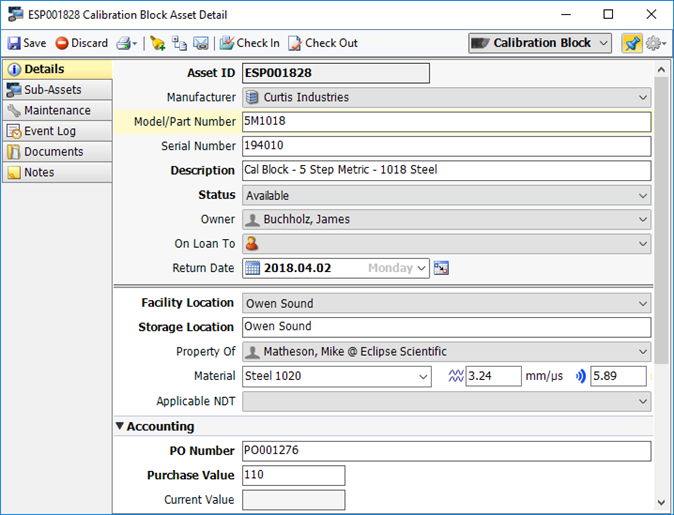Click the icon button beside the Return Date field
Viewport: 674px width, 515px height.
point(441,268)
